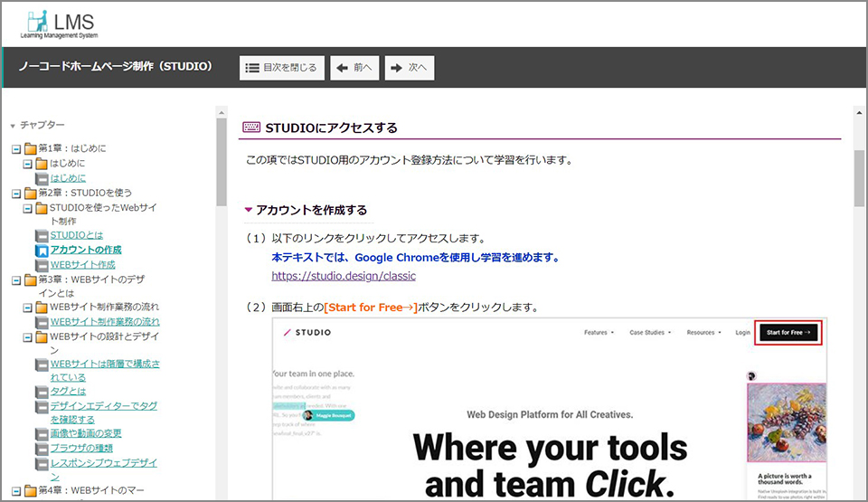The width and height of the screenshot is (868, 502).
Task: Click folder icon of STUDIOを使ったWebサイト制作
Action: click(42, 208)
